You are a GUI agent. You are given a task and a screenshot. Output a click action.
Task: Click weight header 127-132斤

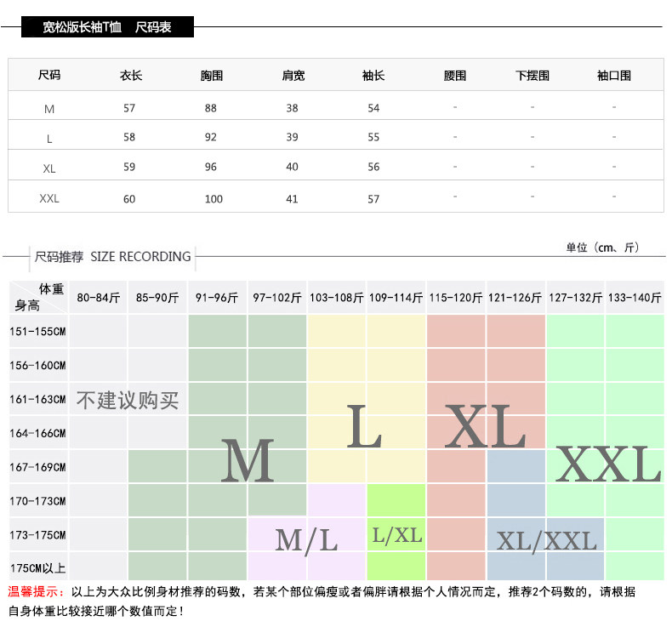click(x=575, y=298)
